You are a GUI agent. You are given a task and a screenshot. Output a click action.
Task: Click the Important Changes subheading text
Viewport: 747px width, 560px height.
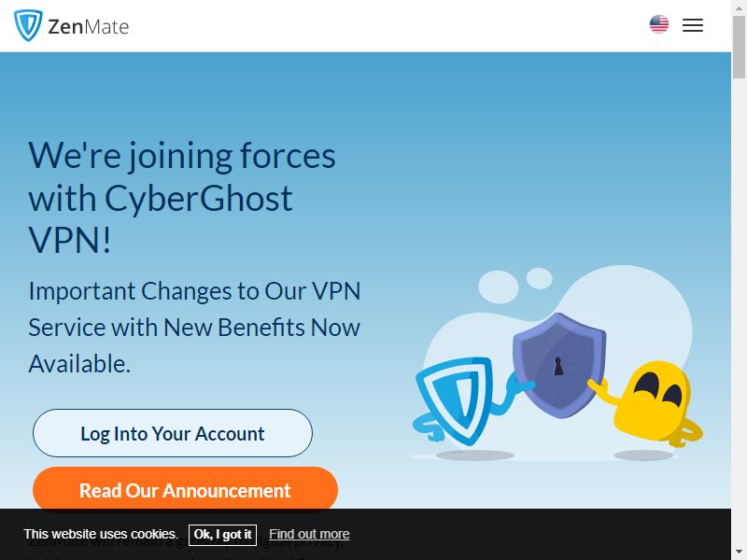point(194,328)
